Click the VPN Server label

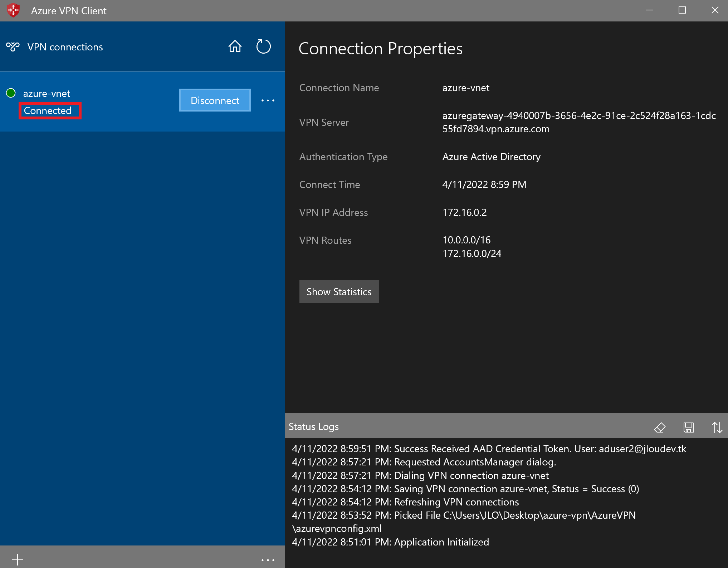coord(324,122)
